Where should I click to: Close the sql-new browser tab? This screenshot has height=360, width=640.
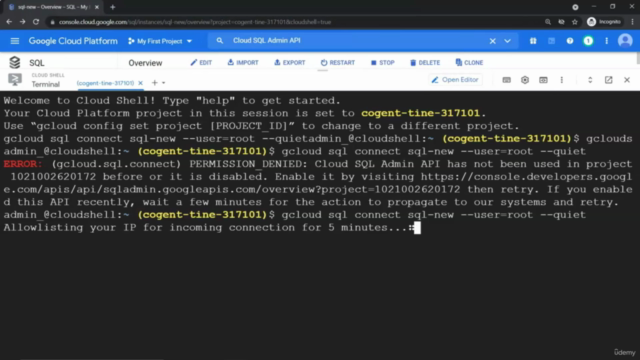pos(97,7)
